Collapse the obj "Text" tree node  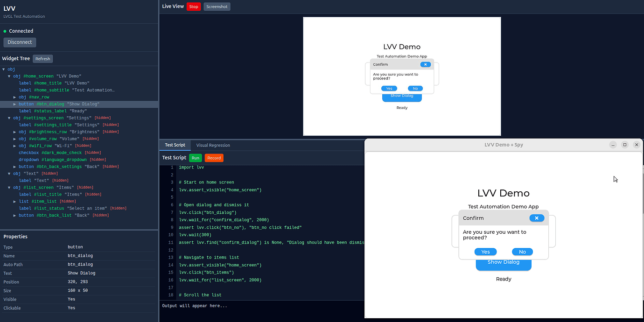(x=9, y=174)
